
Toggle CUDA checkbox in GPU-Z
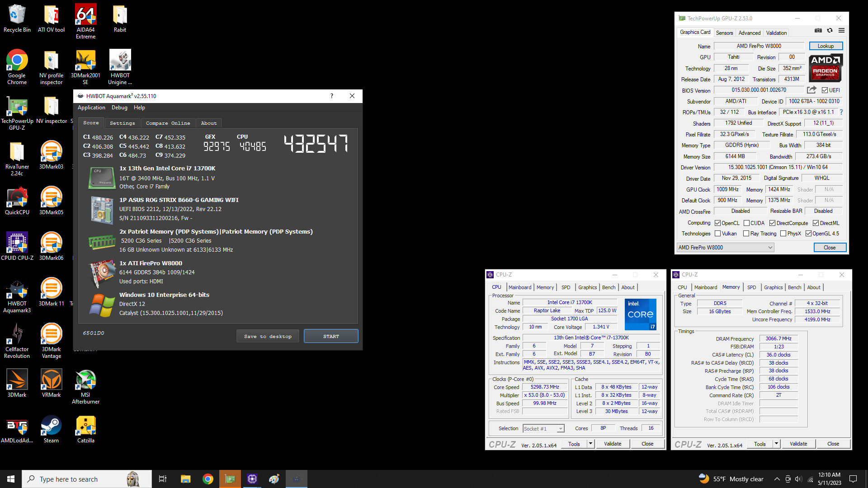click(746, 223)
